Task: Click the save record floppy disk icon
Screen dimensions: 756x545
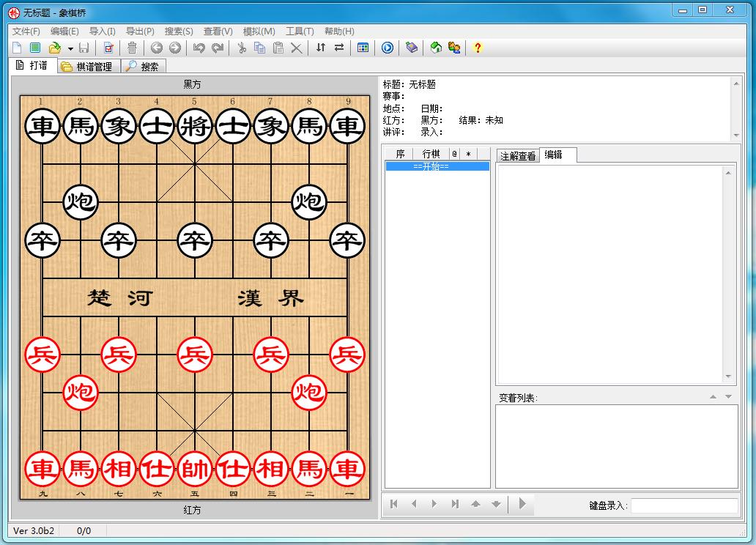Action: pos(84,48)
